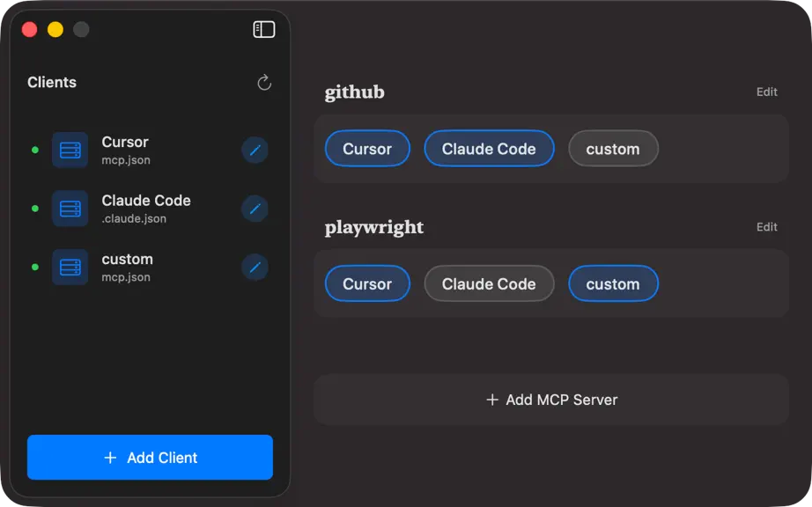
Task: Edit the Claude Code client pencil icon
Action: coord(255,209)
